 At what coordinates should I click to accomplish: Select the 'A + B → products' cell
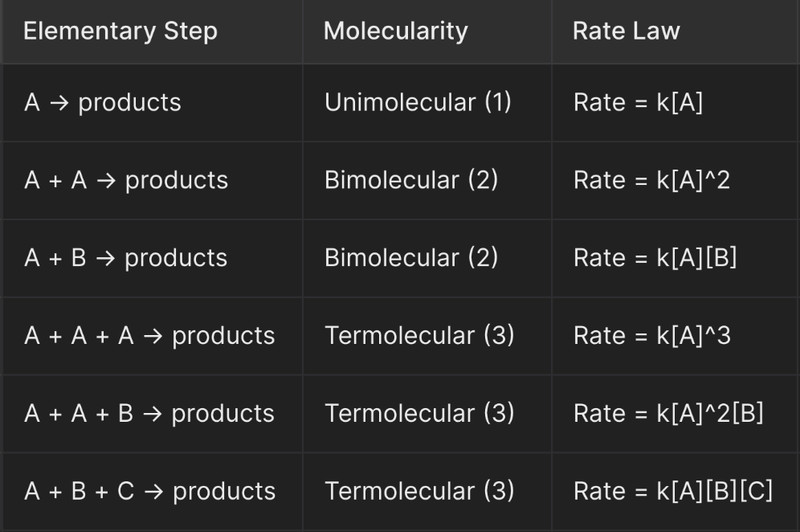pos(126,258)
